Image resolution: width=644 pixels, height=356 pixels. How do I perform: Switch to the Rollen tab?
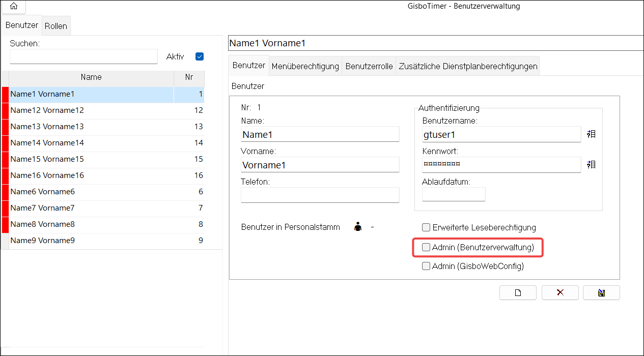click(56, 26)
